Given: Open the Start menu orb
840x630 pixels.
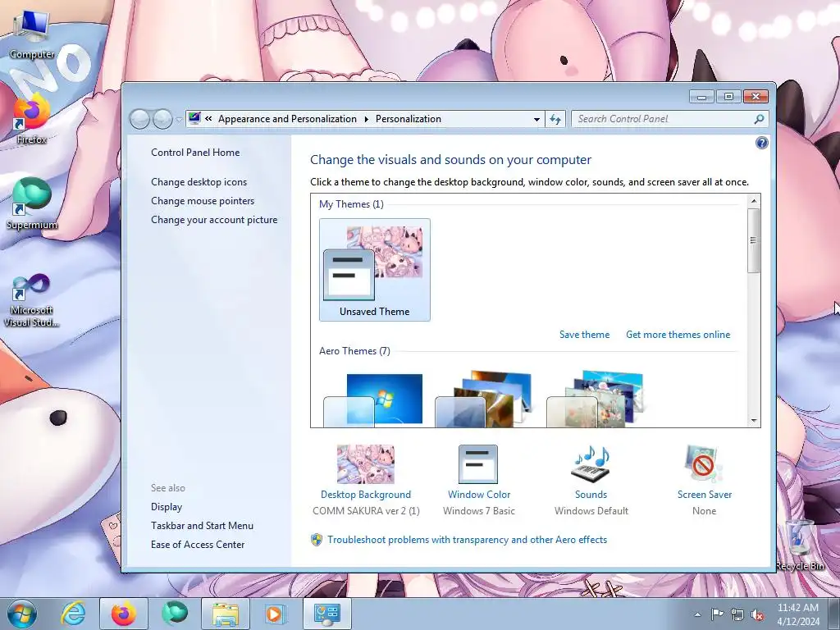Looking at the screenshot, I should point(21,614).
